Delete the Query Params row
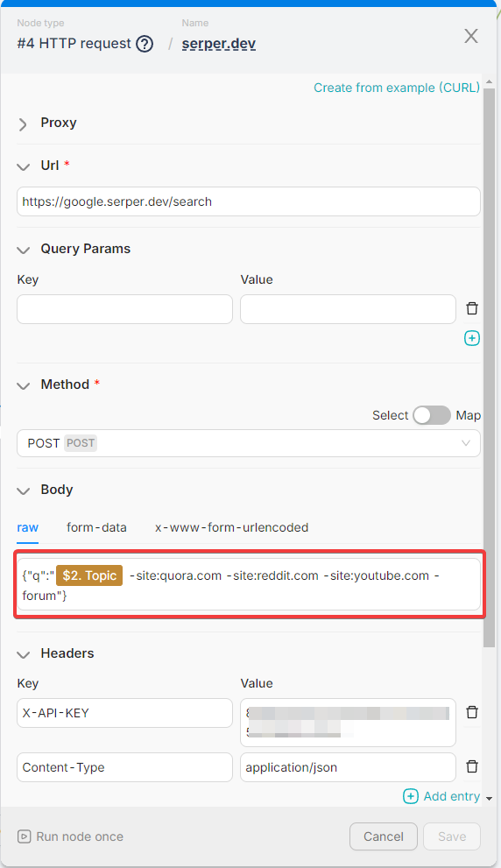The width and height of the screenshot is (501, 868). click(x=472, y=308)
